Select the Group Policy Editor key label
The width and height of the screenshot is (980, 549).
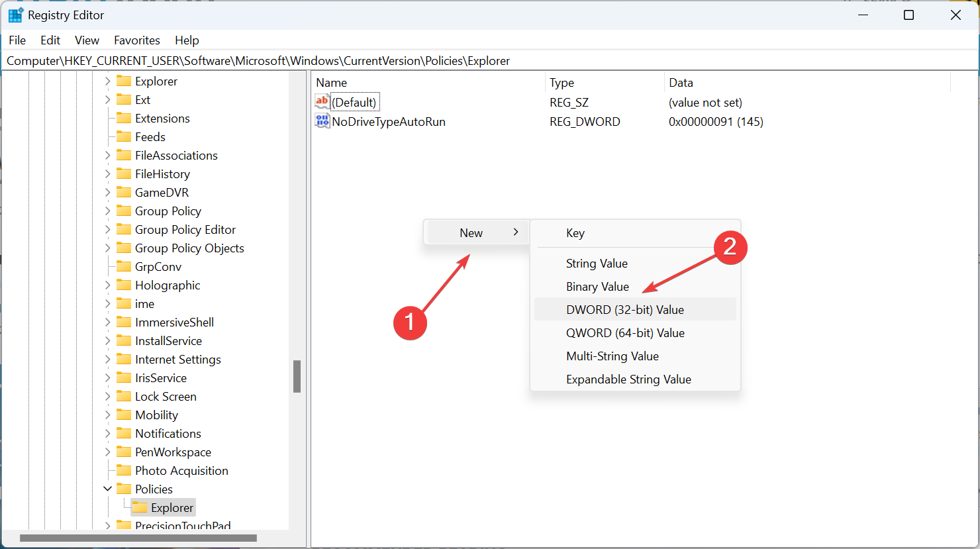pyautogui.click(x=185, y=230)
